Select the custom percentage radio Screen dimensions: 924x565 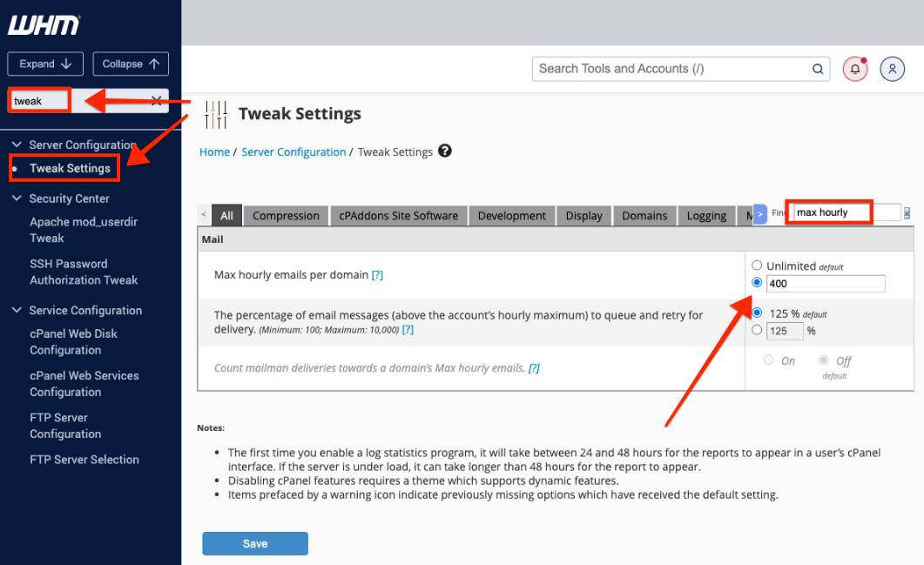[x=757, y=330]
